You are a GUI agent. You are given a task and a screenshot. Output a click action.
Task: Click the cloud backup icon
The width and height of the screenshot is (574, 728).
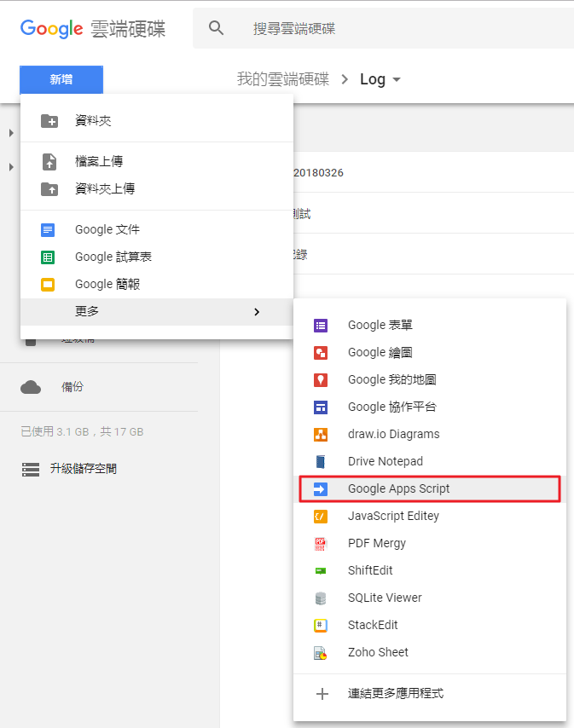click(31, 387)
